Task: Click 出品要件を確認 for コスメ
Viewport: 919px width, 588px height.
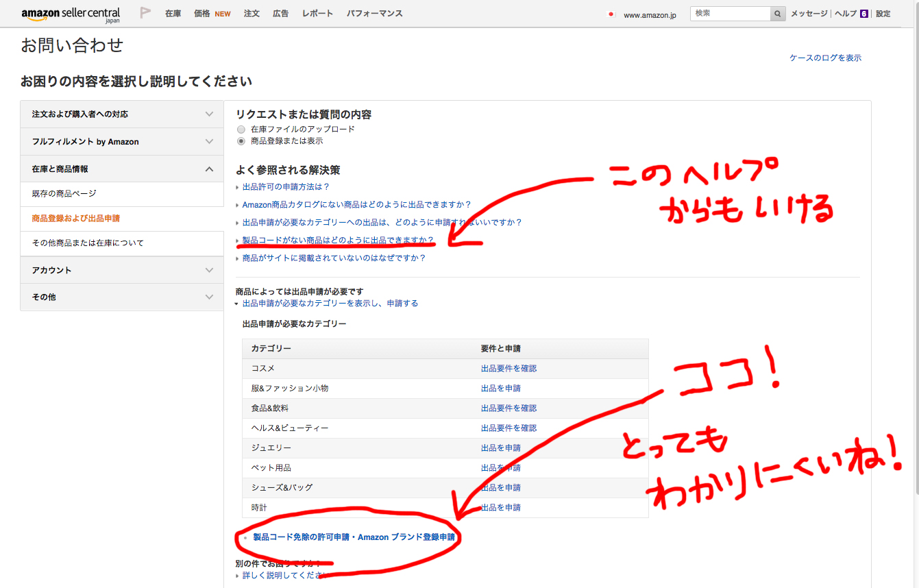Action: coord(508,368)
